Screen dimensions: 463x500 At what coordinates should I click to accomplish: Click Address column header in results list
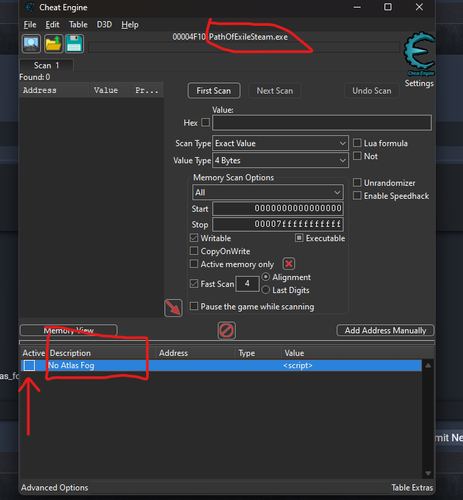click(54, 90)
